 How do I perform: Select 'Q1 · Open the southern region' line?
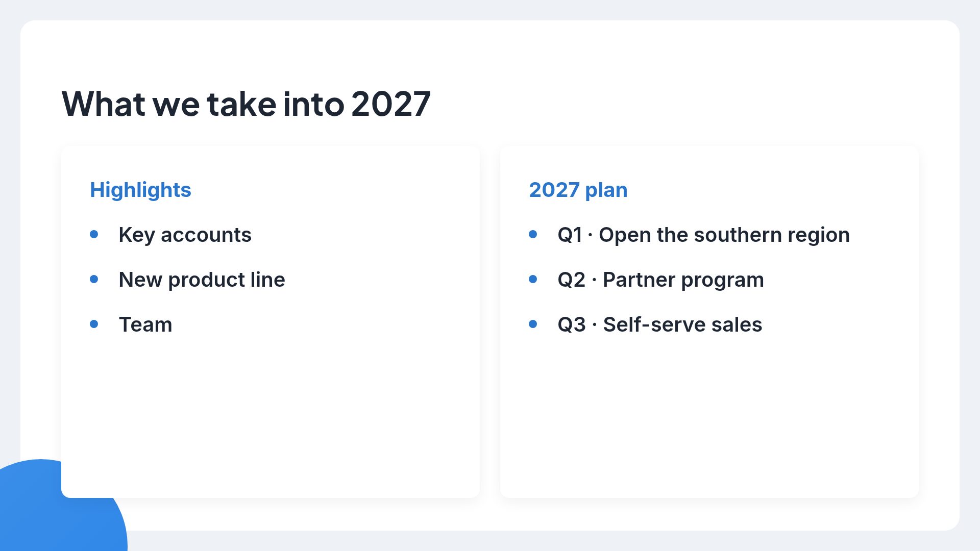coord(703,235)
